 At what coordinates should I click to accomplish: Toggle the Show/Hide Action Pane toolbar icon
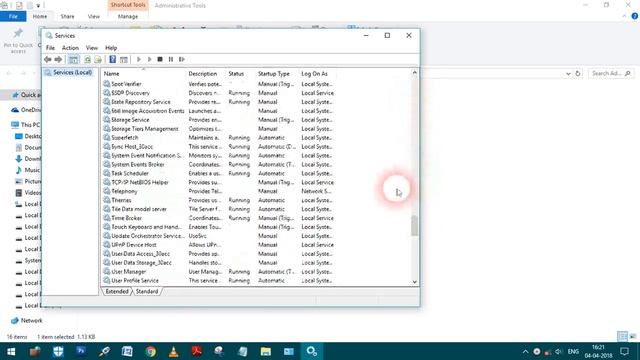pyautogui.click(x=124, y=60)
